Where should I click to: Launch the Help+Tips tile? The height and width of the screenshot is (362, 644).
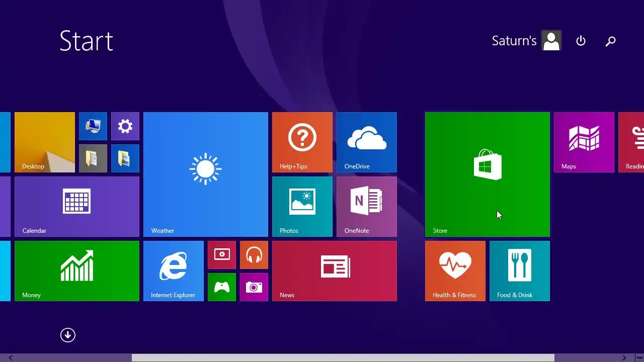pos(302,142)
